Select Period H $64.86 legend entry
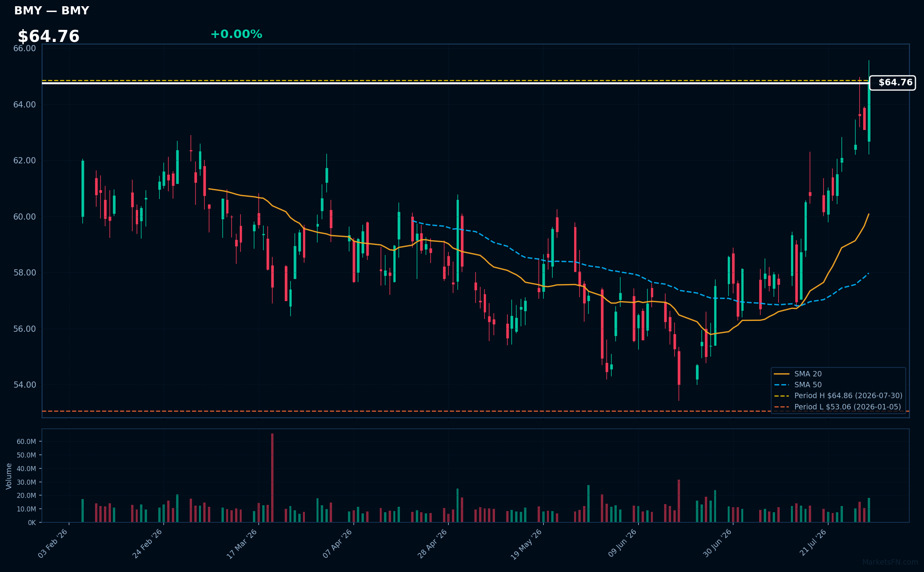This screenshot has width=924, height=572. [838, 395]
